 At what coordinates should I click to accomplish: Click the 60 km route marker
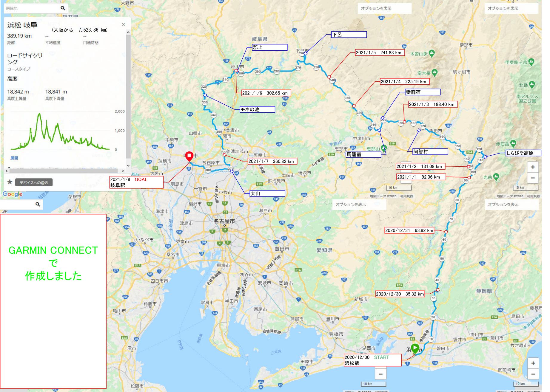[x=444, y=240]
